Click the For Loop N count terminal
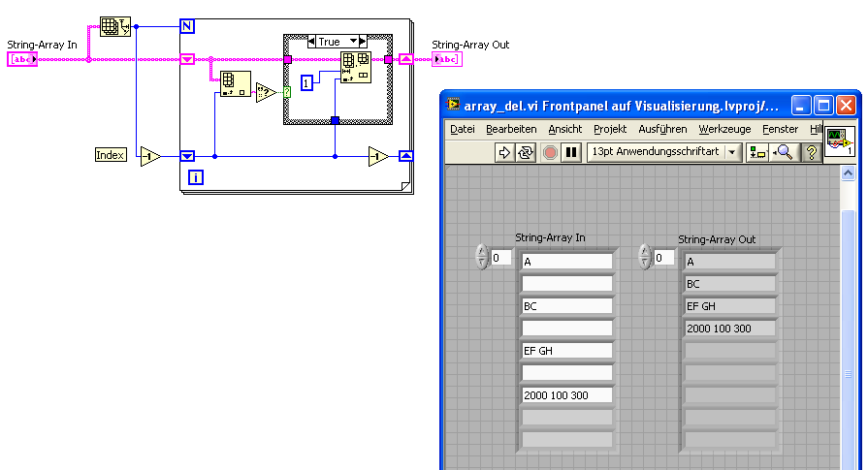This screenshot has width=868, height=470. coord(187,26)
